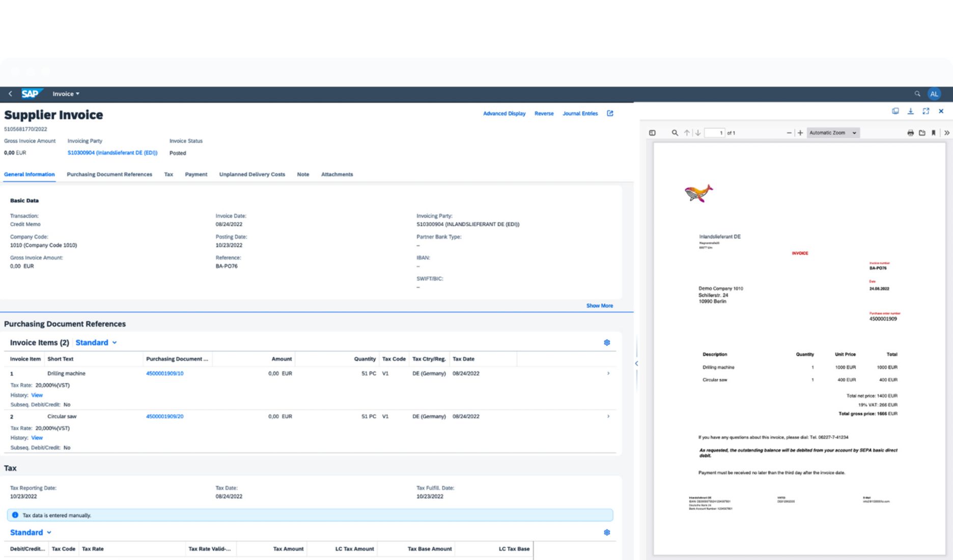Open the Invoice menu in the header
Image resolution: width=953 pixels, height=560 pixels.
66,94
